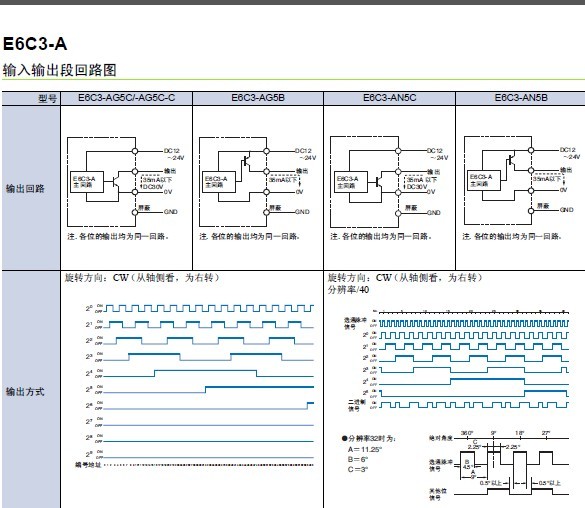The height and width of the screenshot is (508, 585).
Task: Click the 二进制信号 waveform label
Action: click(x=356, y=405)
